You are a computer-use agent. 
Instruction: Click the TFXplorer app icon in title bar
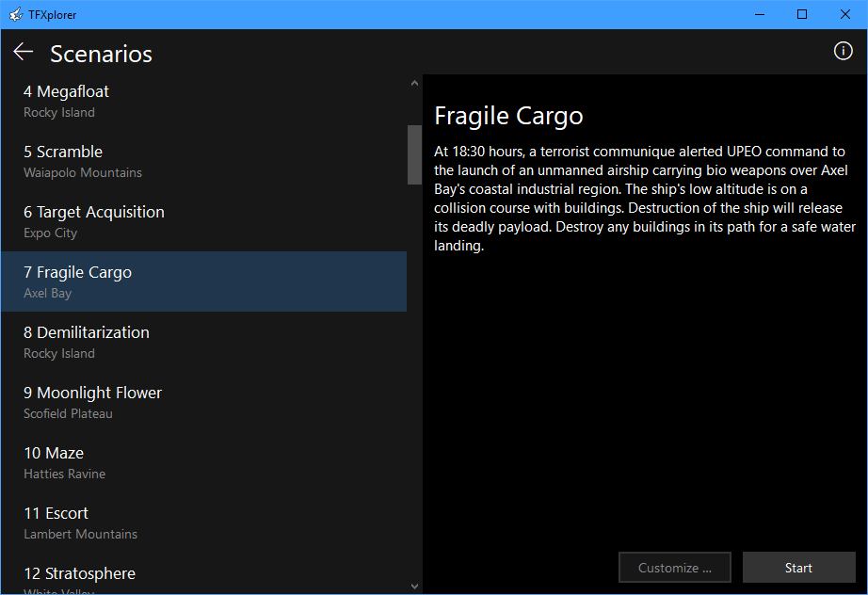tap(15, 14)
